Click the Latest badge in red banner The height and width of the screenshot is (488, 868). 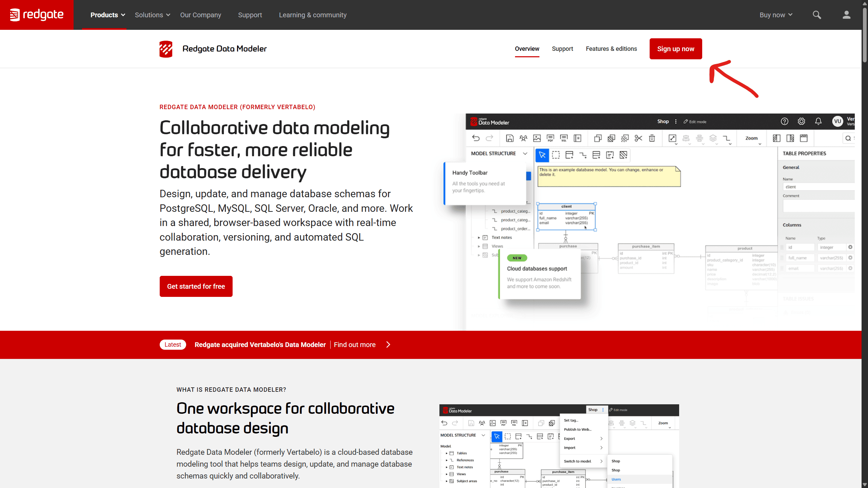173,345
